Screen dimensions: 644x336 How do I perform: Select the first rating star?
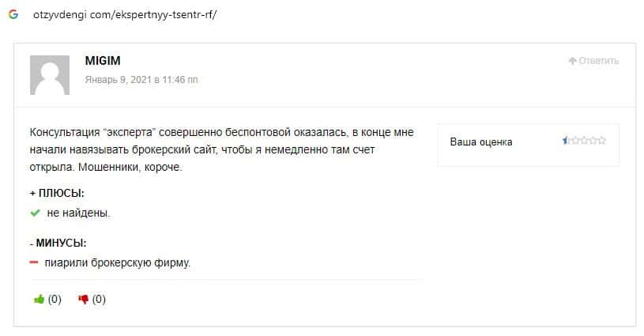click(x=566, y=141)
